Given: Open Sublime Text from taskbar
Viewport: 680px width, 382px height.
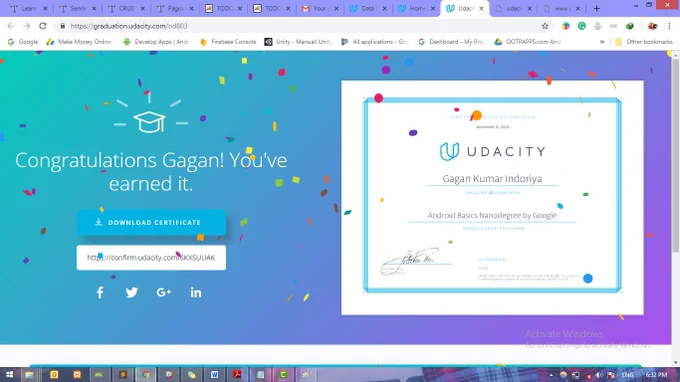Looking at the screenshot, I should tap(123, 375).
